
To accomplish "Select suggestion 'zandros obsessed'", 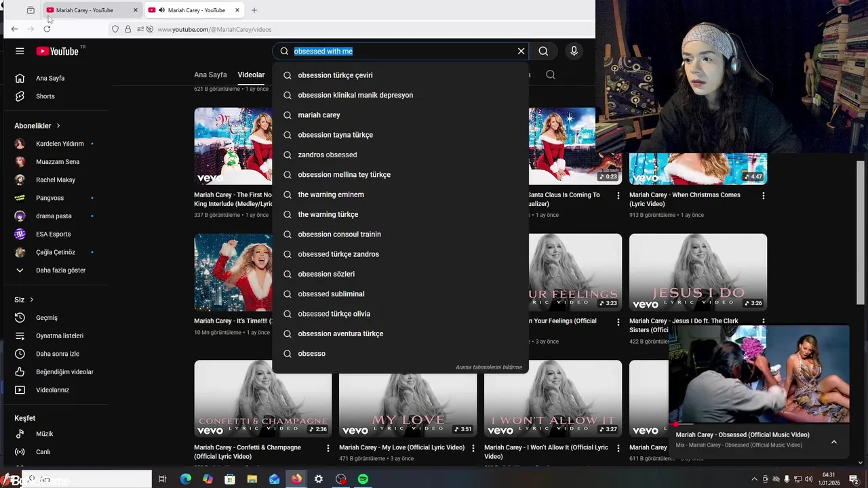I will (x=400, y=155).
